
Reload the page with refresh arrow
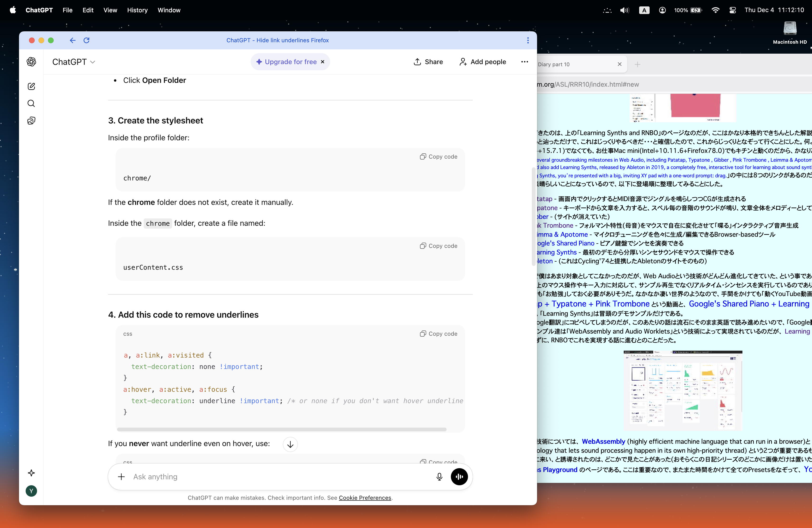click(x=87, y=40)
